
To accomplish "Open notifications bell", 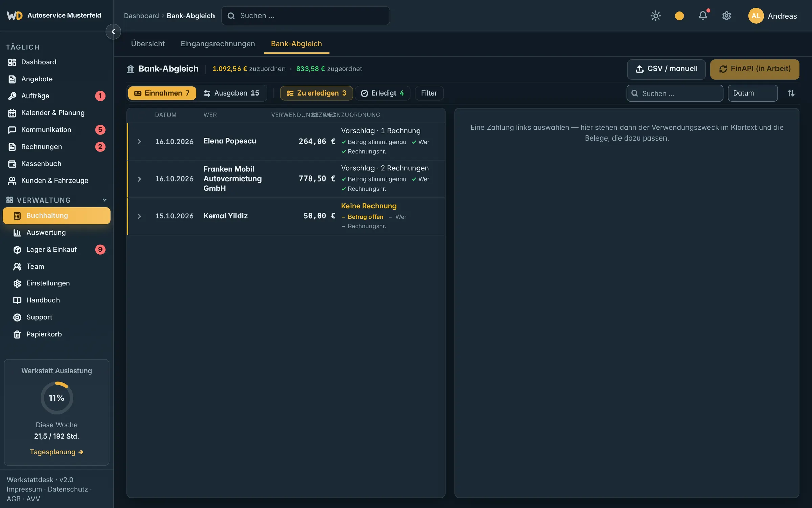I will [x=703, y=16].
